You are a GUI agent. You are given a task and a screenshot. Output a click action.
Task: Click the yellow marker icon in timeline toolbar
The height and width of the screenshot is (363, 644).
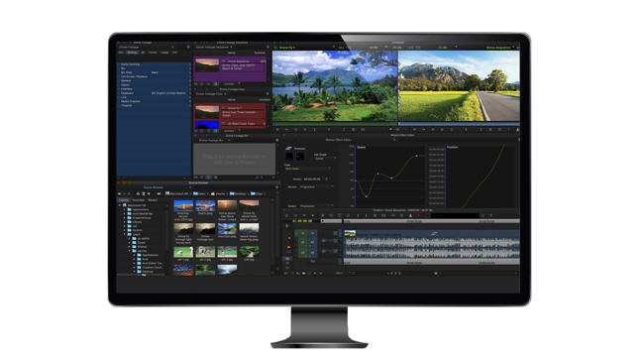point(410,215)
